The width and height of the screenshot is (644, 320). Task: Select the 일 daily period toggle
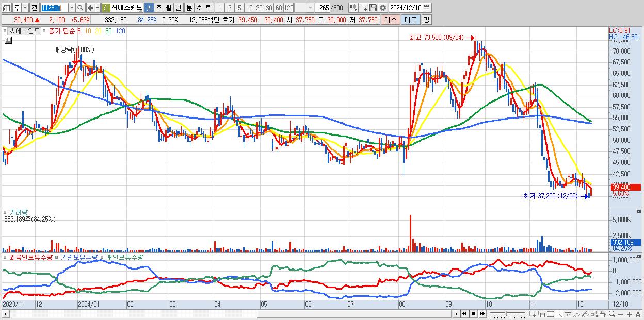click(149, 8)
